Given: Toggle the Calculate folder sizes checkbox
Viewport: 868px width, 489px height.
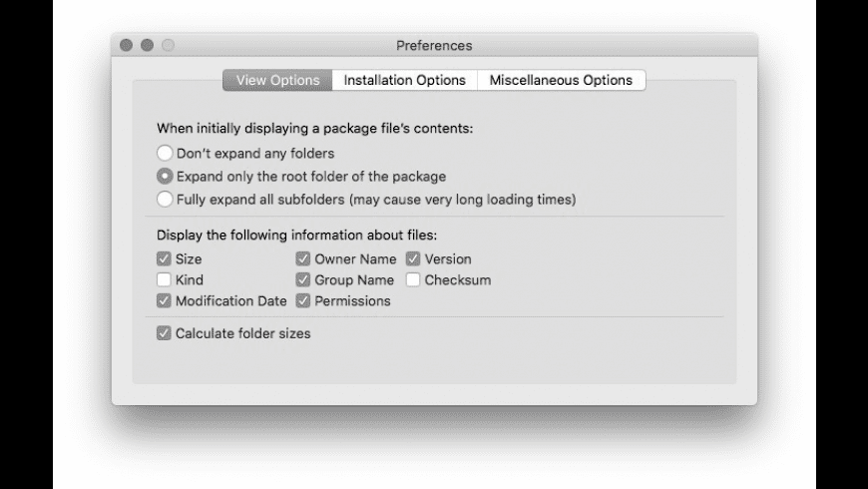Looking at the screenshot, I should pyautogui.click(x=164, y=334).
